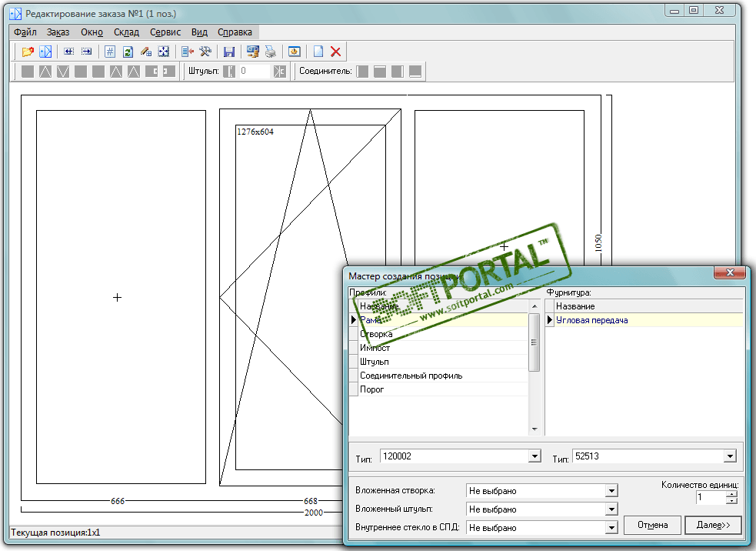Screen dimensions: 756x551
Task: Click the downward triangle sash type icon
Action: click(62, 72)
